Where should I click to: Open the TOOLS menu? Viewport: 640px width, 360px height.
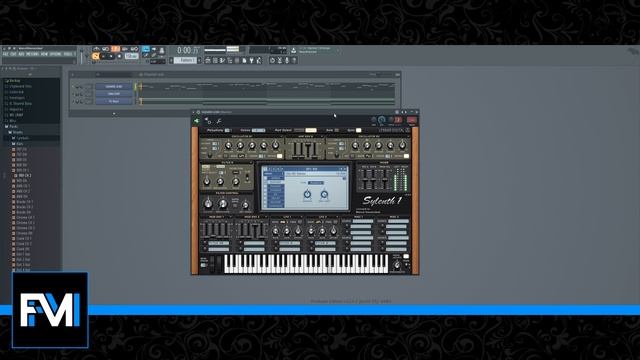pyautogui.click(x=68, y=54)
